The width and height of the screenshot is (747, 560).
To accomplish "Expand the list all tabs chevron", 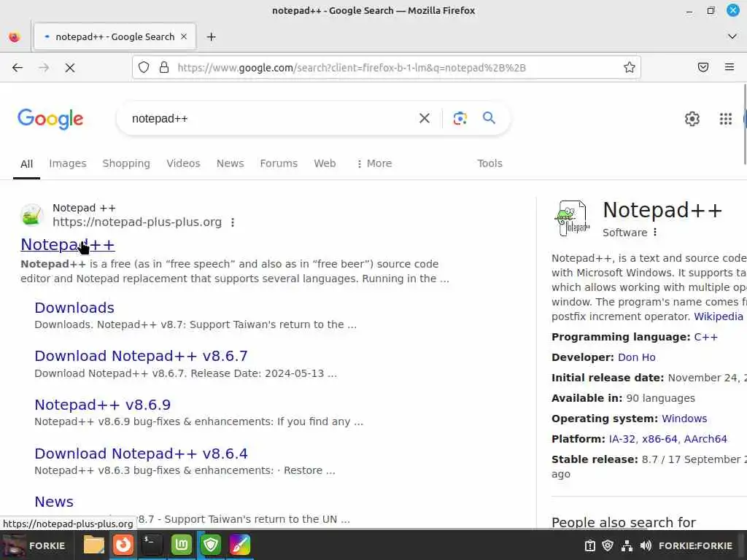I will [732, 36].
